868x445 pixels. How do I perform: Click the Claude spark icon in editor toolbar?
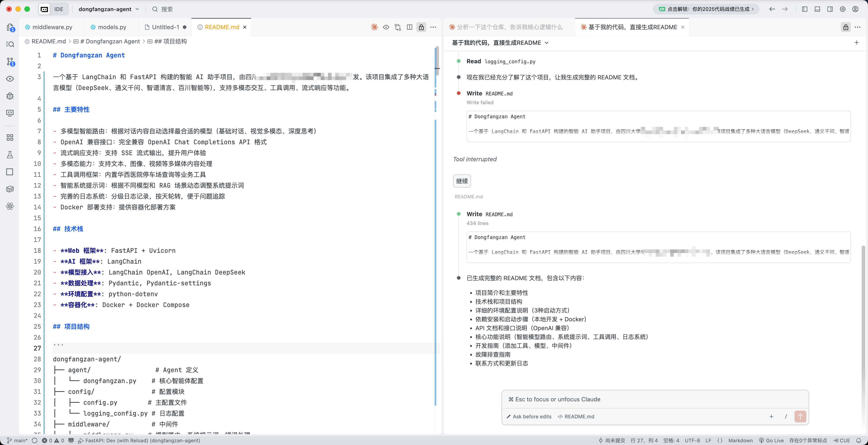click(374, 27)
